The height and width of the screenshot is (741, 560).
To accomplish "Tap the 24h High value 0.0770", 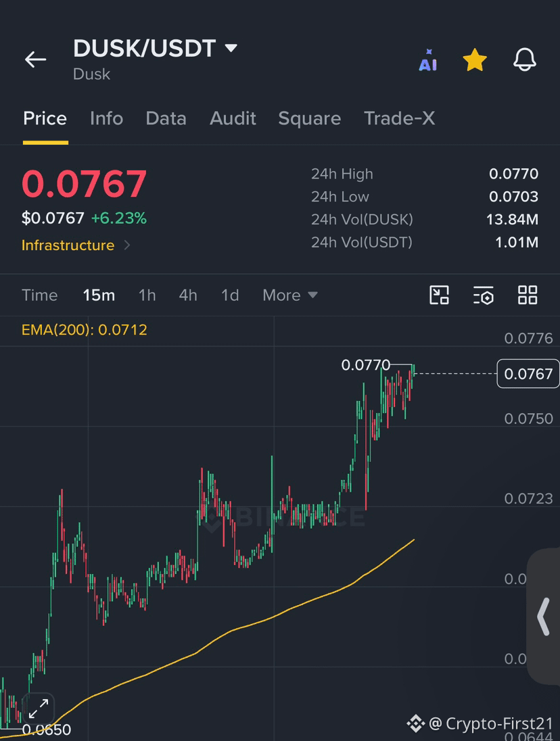I will coord(514,174).
